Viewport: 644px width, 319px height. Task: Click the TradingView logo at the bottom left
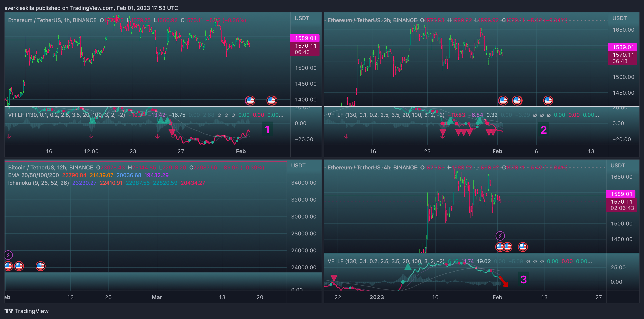26,311
